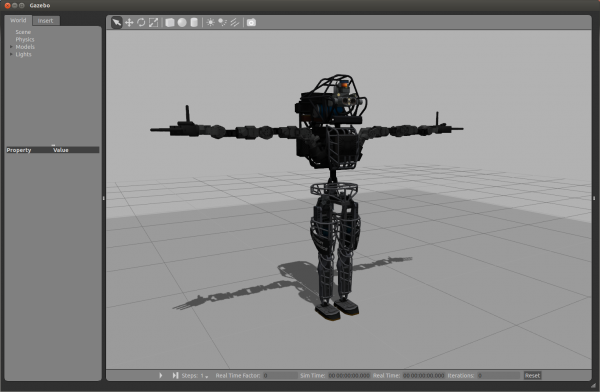Click the Sim Time value field
This screenshot has height=392, width=600.
pyautogui.click(x=349, y=376)
